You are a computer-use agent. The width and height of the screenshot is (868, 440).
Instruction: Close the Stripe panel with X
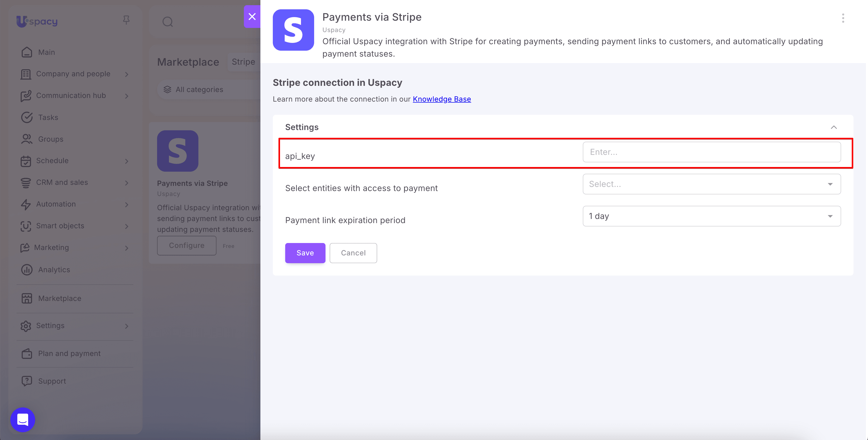252,17
